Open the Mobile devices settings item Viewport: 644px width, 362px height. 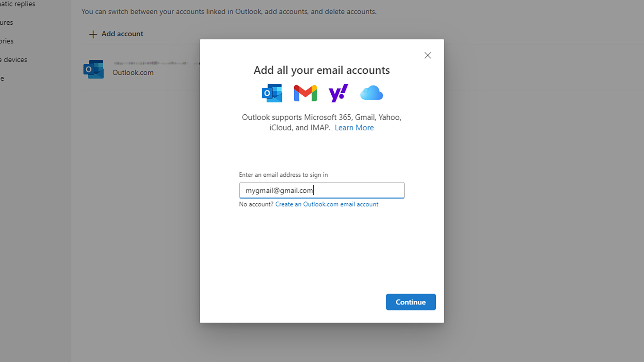click(14, 60)
